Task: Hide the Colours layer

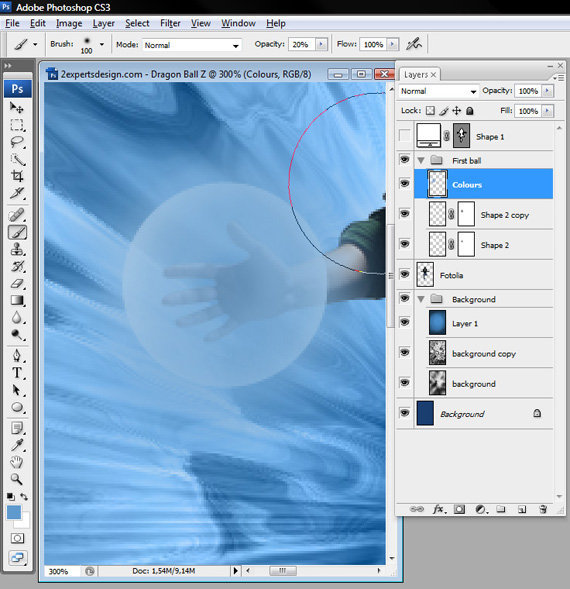Action: (x=404, y=184)
